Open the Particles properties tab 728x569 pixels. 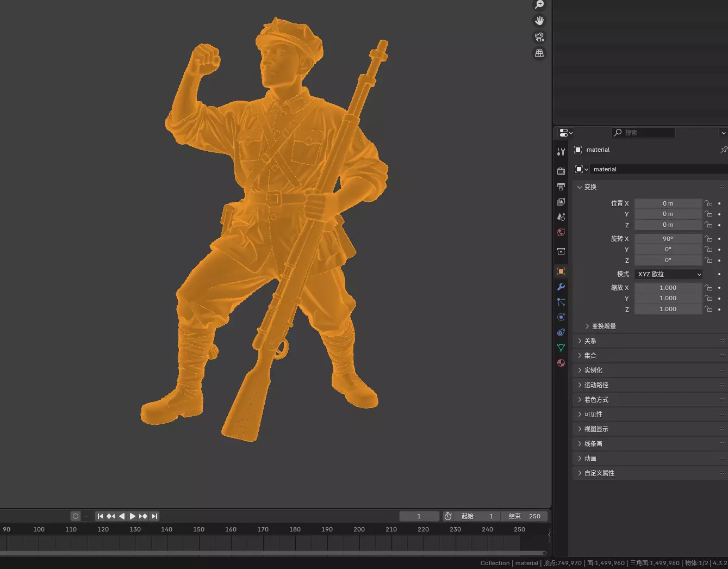click(561, 302)
